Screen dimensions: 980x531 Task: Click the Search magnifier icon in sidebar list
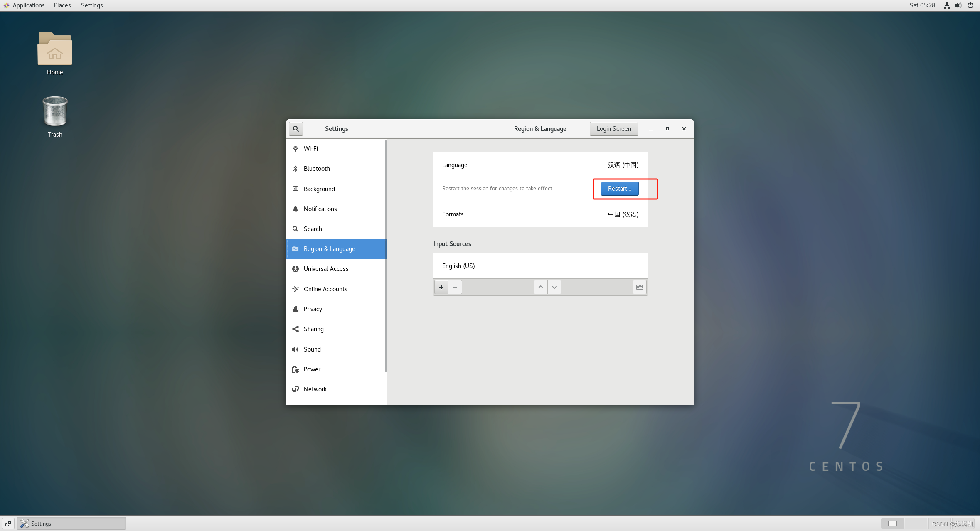coord(295,229)
